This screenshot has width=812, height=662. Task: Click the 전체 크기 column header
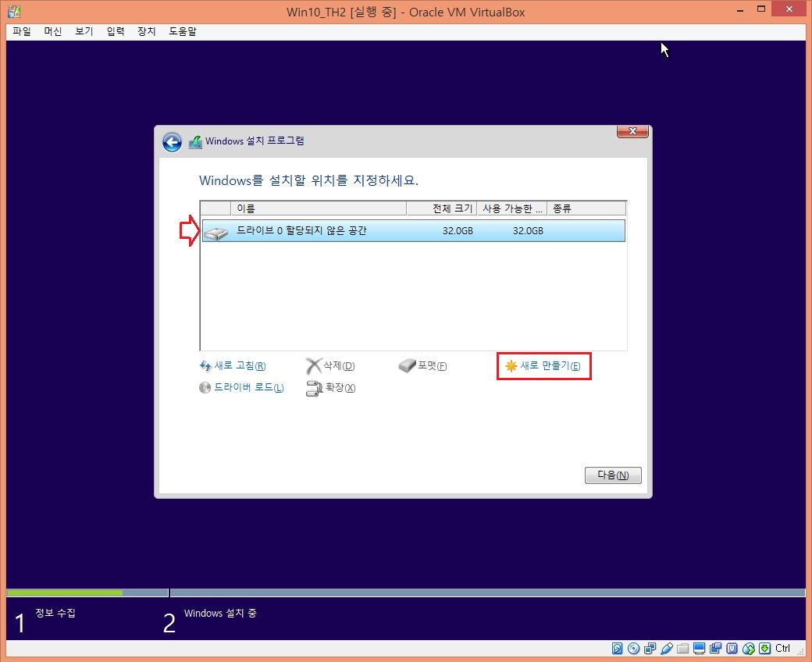point(442,208)
